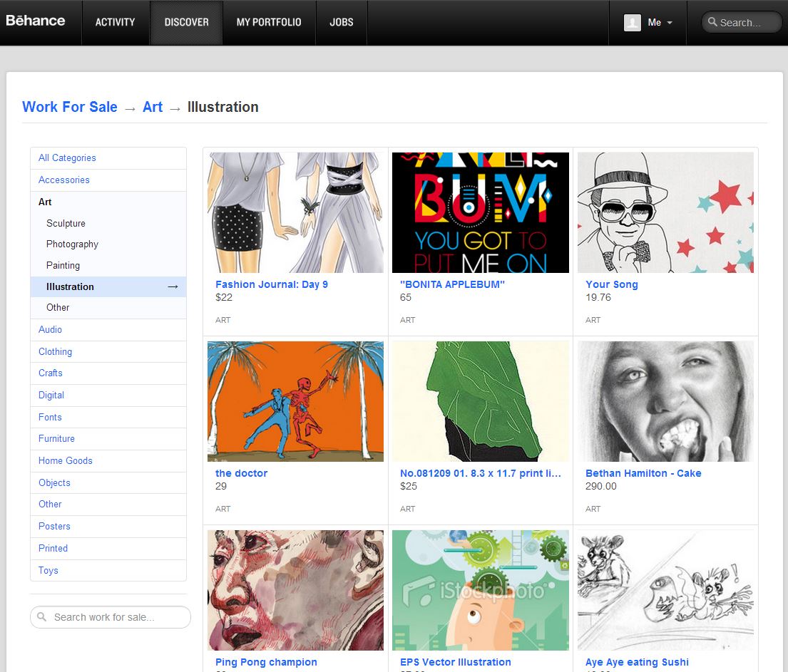The image size is (788, 672).
Task: Click the ART tag under Your Song
Action: 593,320
